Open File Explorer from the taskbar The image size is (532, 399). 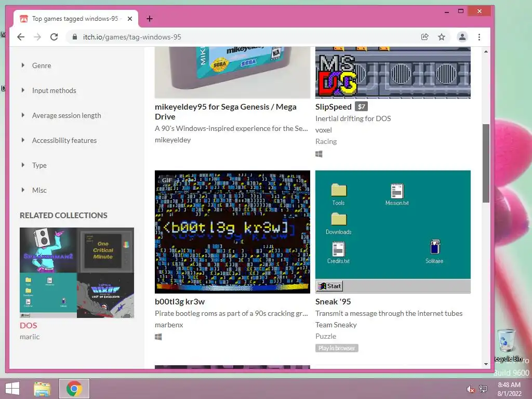42,389
